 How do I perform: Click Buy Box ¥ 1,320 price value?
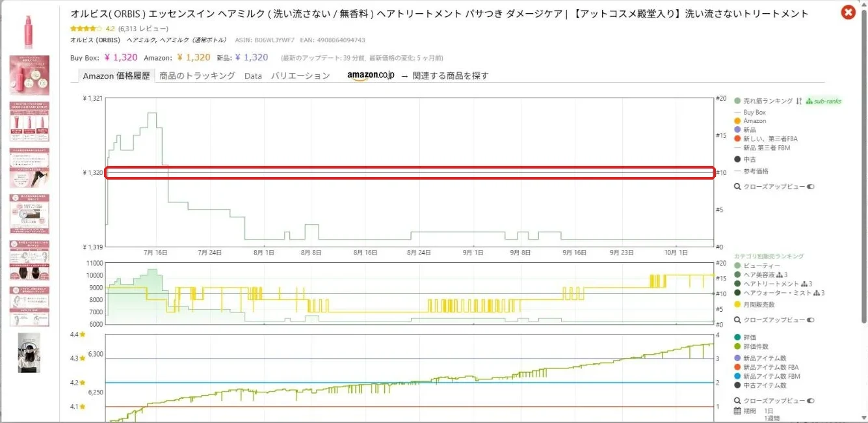[x=120, y=57]
